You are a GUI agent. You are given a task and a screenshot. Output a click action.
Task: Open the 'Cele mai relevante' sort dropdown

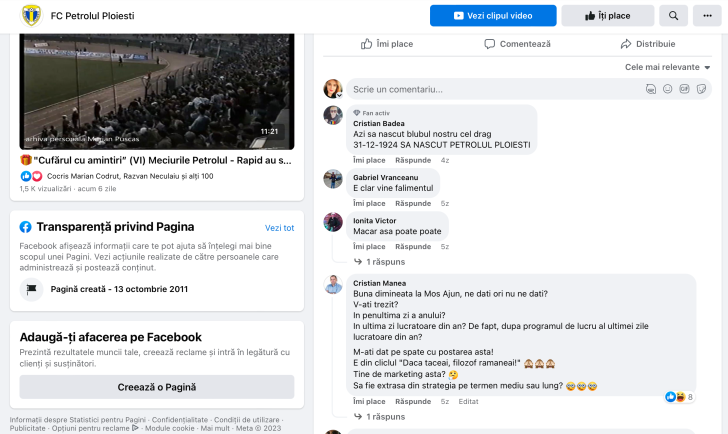[667, 67]
